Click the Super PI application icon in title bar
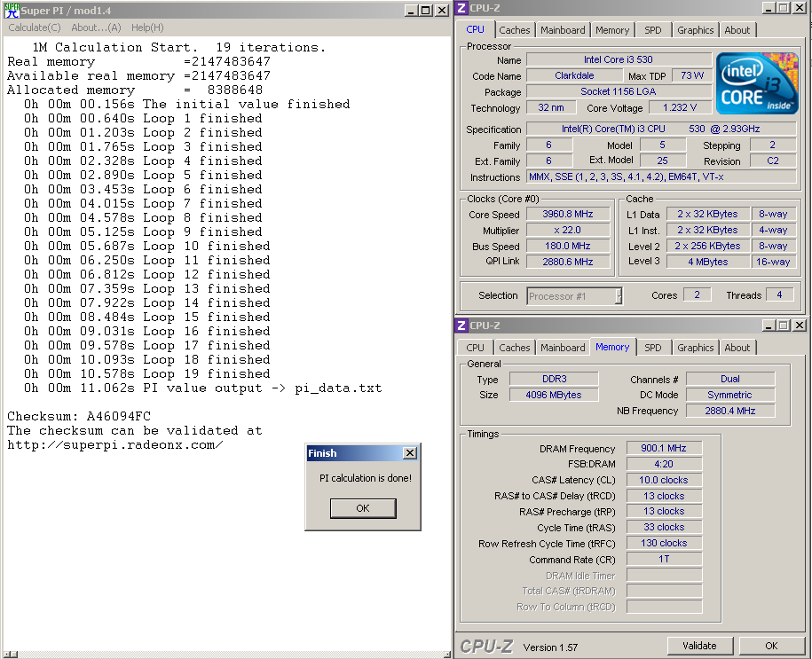 point(12,11)
